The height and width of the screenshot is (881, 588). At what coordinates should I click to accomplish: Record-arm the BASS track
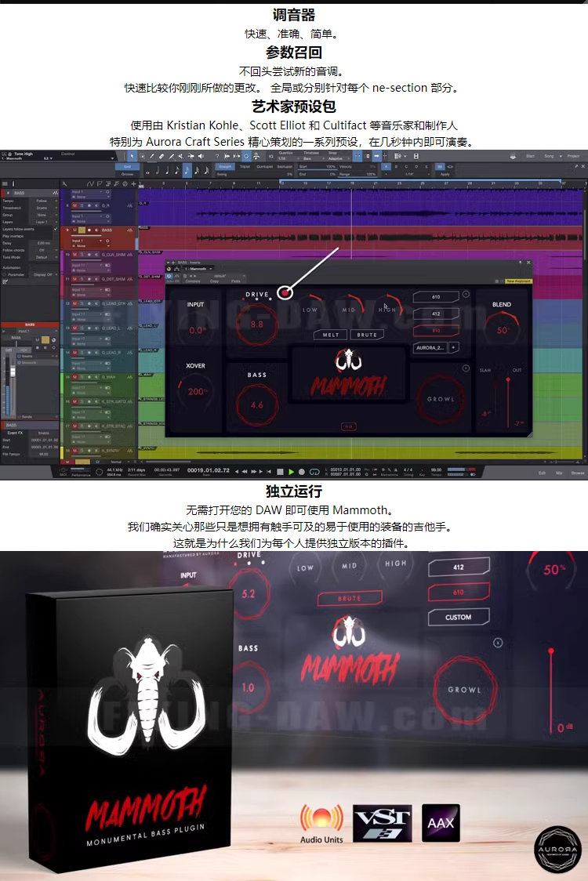tap(89, 230)
